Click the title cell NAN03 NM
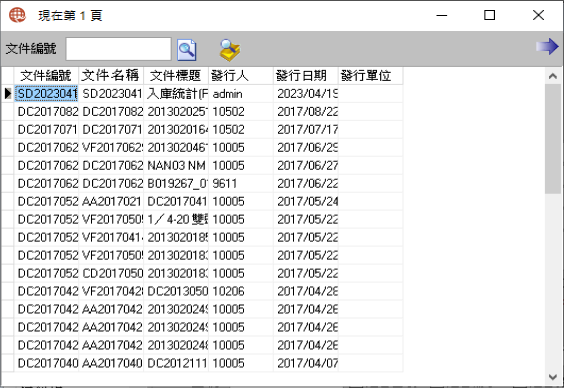This screenshot has height=388, width=564. pyautogui.click(x=176, y=166)
